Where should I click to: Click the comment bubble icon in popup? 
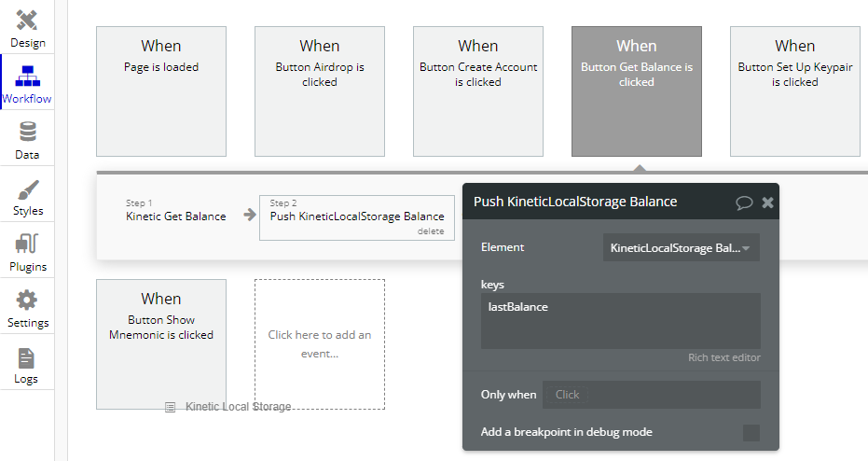[x=744, y=203]
